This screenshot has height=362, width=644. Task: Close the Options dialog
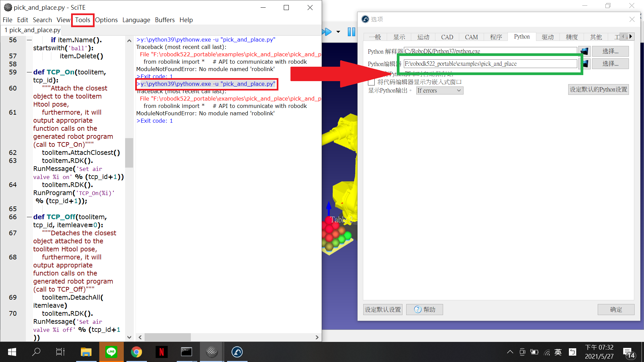coord(632,19)
